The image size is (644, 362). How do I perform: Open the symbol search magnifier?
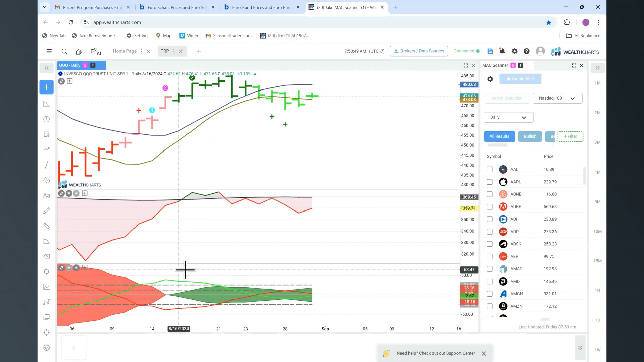click(x=64, y=51)
